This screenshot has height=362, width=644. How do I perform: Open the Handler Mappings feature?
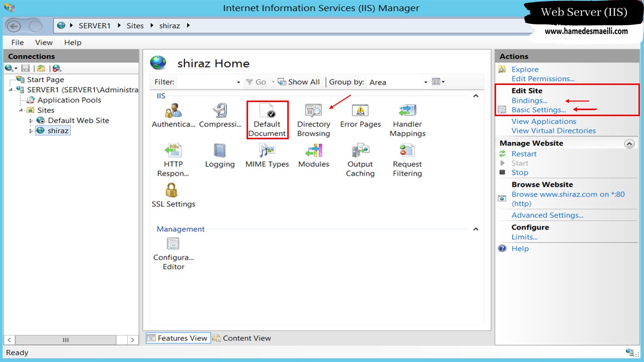[408, 120]
